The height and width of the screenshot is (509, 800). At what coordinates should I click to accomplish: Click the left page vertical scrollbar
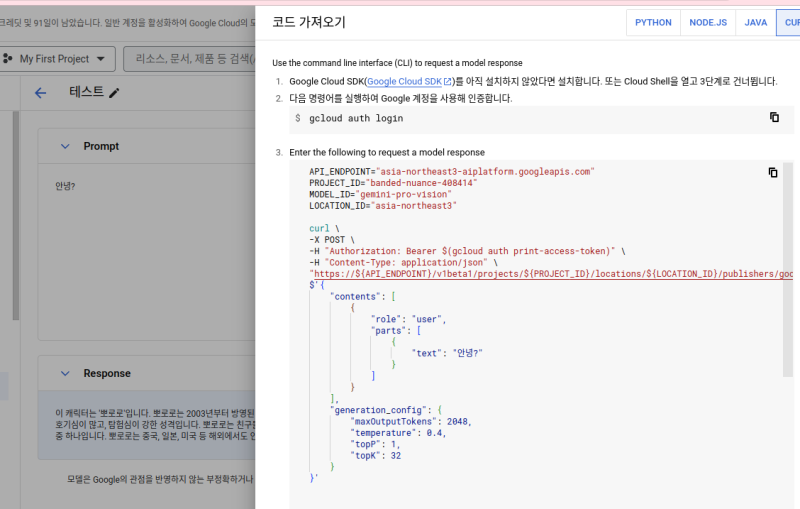coord(15,220)
